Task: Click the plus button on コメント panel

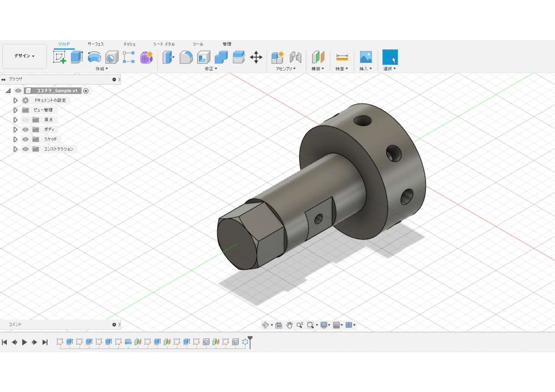Action: tap(114, 325)
